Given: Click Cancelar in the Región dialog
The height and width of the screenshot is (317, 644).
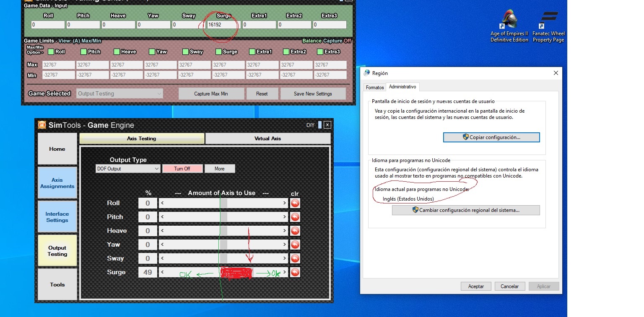Looking at the screenshot, I should [510, 286].
